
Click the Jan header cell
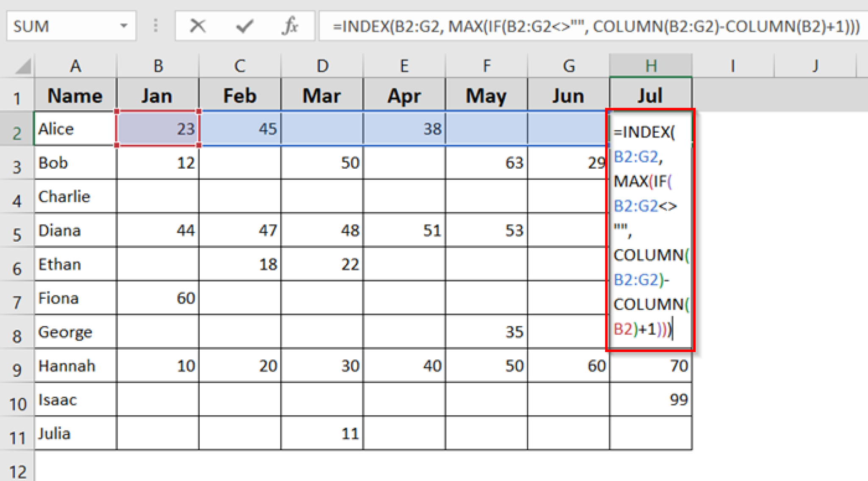(x=158, y=96)
